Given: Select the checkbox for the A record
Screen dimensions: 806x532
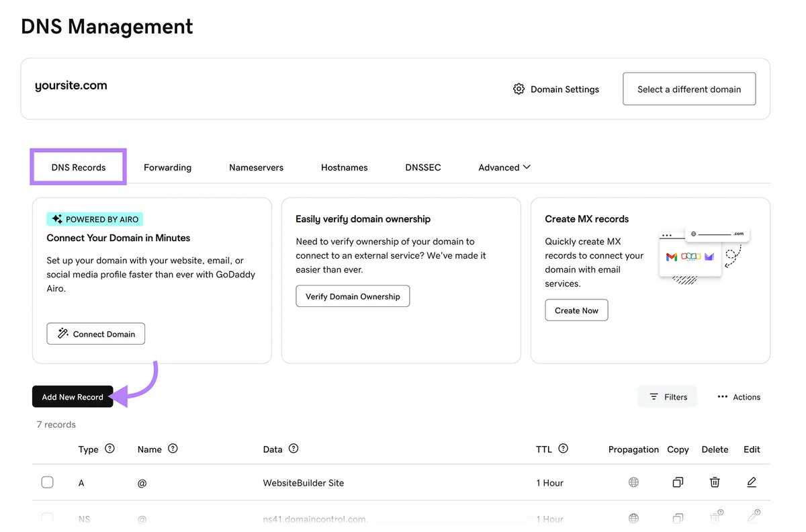Looking at the screenshot, I should point(48,482).
